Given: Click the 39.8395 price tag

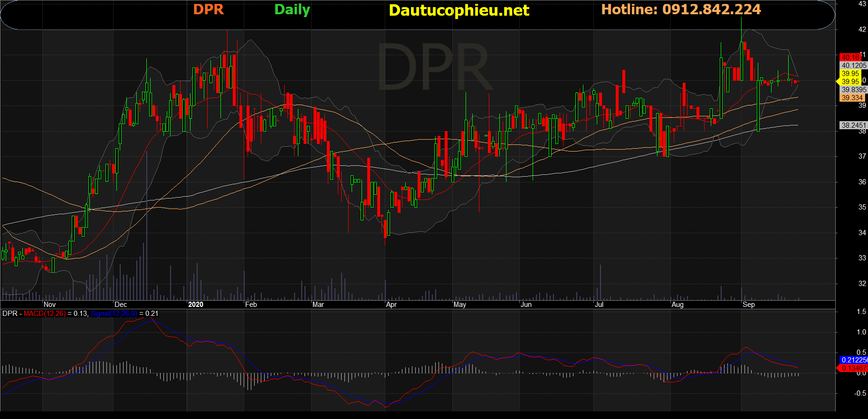Looking at the screenshot, I should [x=854, y=90].
